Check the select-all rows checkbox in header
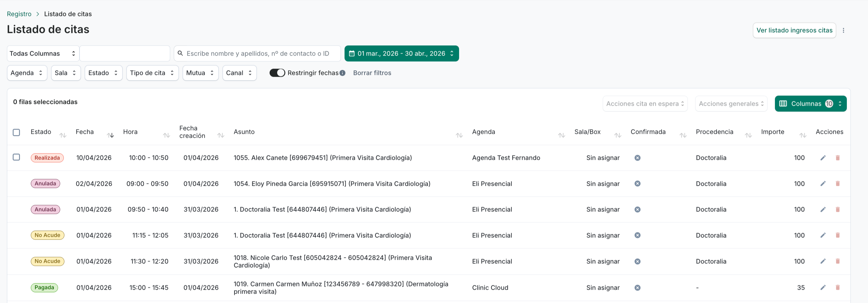The width and height of the screenshot is (868, 303). pos(16,132)
